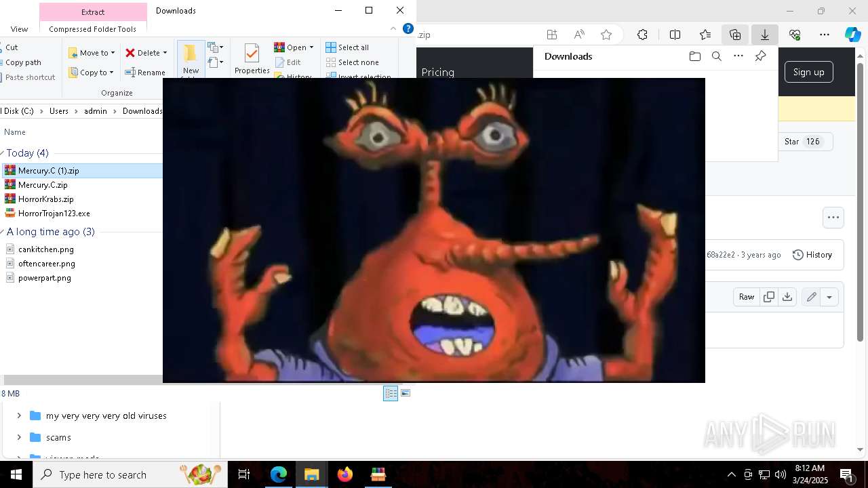Image resolution: width=868 pixels, height=488 pixels.
Task: Click the Star button on GitHub page
Action: pos(804,142)
